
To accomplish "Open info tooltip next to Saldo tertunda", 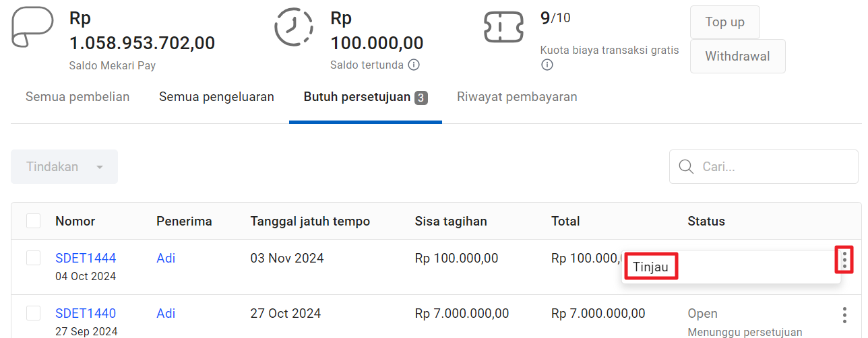I will pyautogui.click(x=414, y=65).
